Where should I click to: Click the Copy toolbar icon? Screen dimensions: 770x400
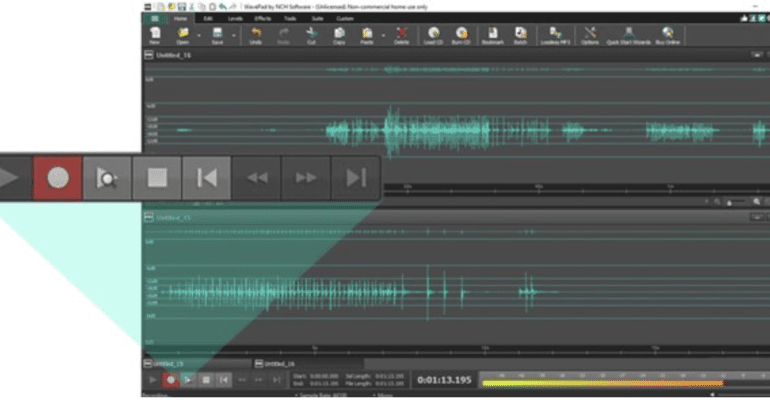click(x=339, y=36)
